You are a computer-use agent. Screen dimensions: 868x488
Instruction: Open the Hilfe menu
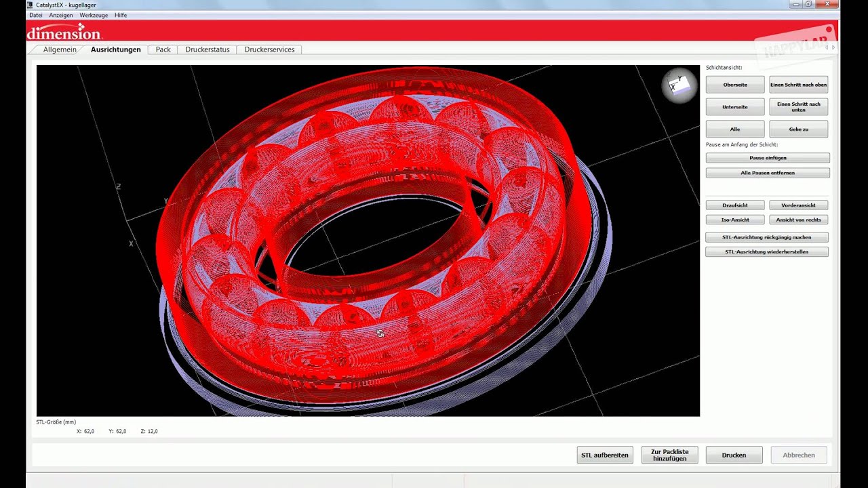click(121, 15)
